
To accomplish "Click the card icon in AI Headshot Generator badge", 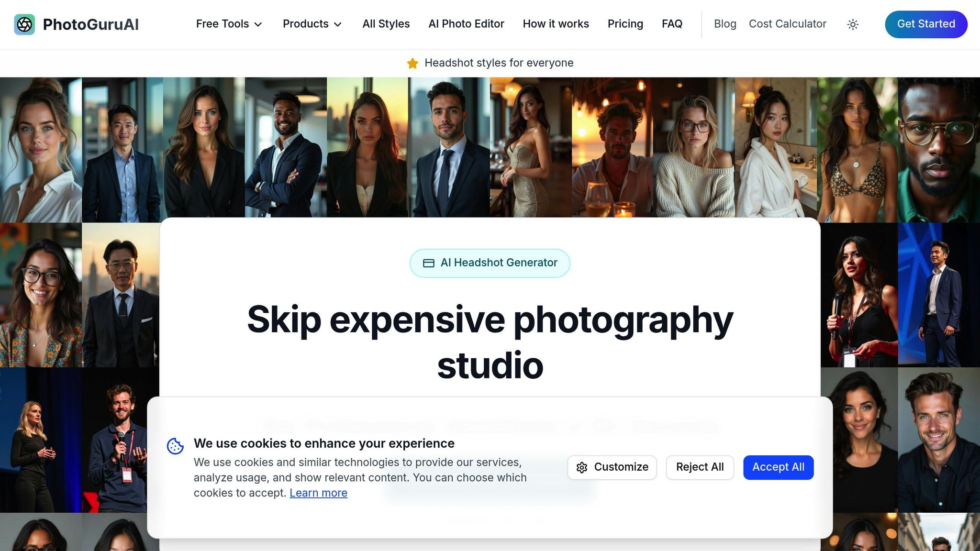I will click(x=429, y=263).
